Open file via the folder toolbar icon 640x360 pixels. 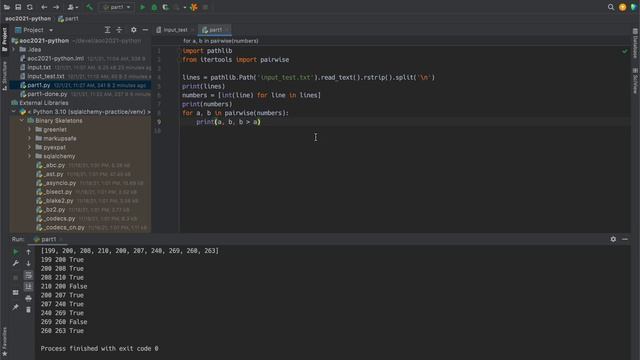7,7
